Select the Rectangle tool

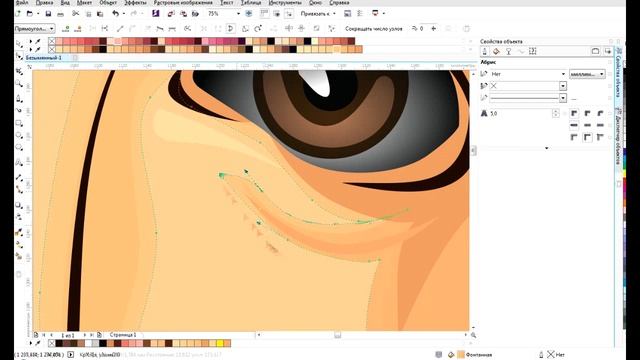click(19, 123)
